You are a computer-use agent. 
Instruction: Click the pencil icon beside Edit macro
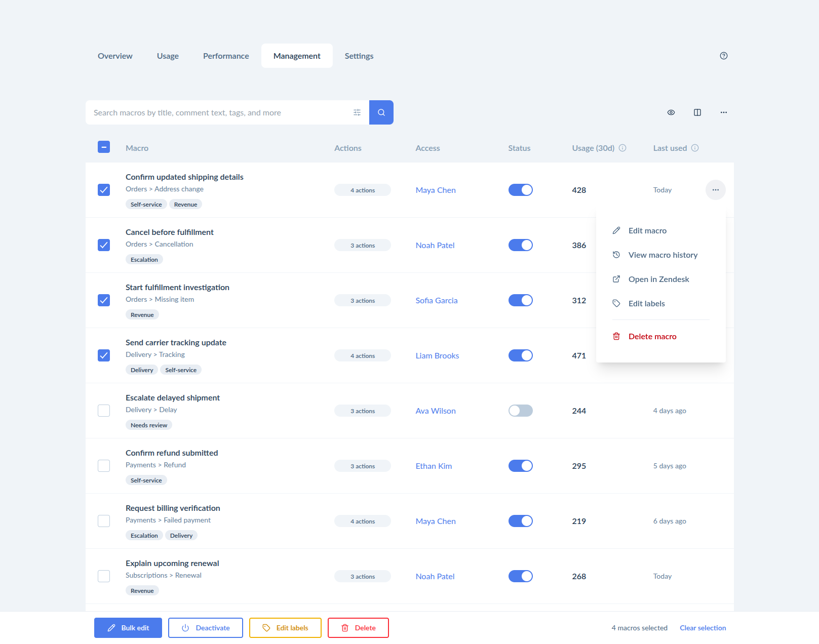tap(616, 230)
